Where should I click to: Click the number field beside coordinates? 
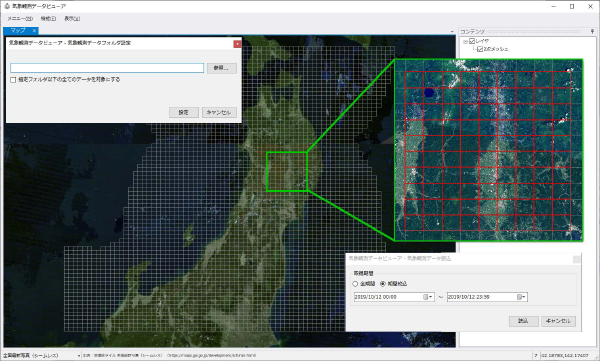pyautogui.click(x=536, y=356)
